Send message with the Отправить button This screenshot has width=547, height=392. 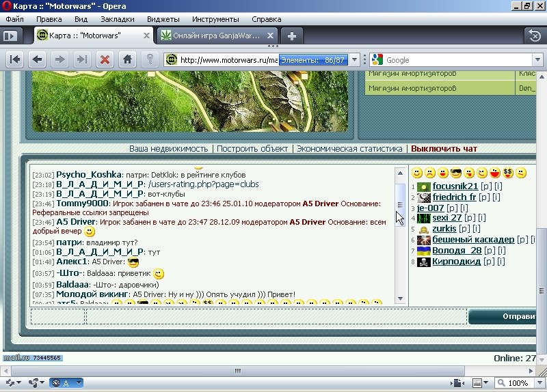pos(503,316)
